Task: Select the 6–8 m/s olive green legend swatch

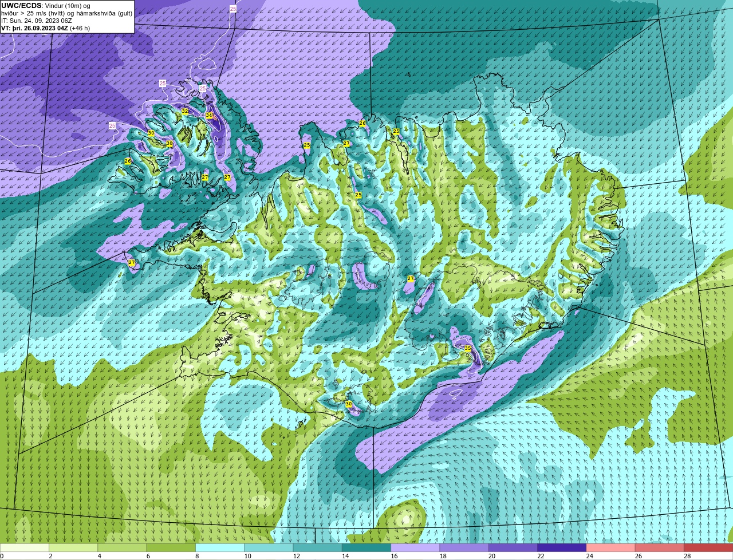Action: [x=171, y=547]
